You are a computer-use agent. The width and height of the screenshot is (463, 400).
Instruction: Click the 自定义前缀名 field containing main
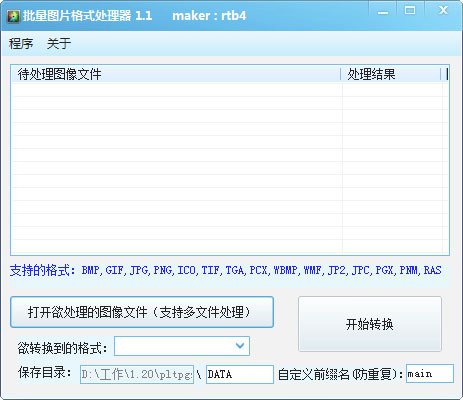click(x=430, y=374)
